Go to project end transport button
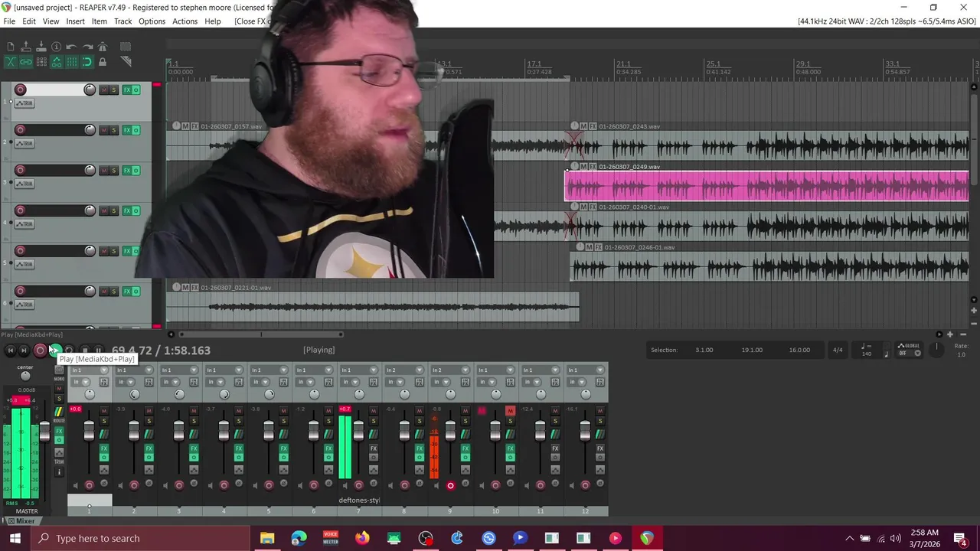The width and height of the screenshot is (980, 551). pos(24,350)
